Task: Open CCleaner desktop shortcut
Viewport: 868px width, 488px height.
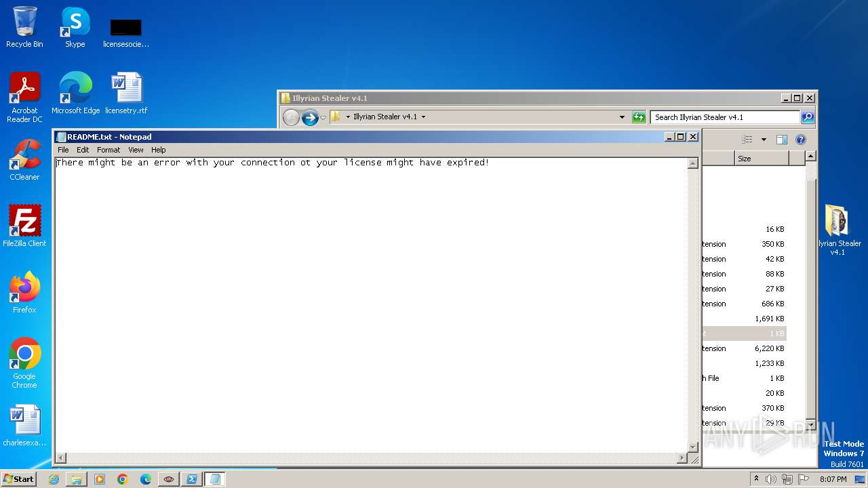Action: [x=24, y=160]
